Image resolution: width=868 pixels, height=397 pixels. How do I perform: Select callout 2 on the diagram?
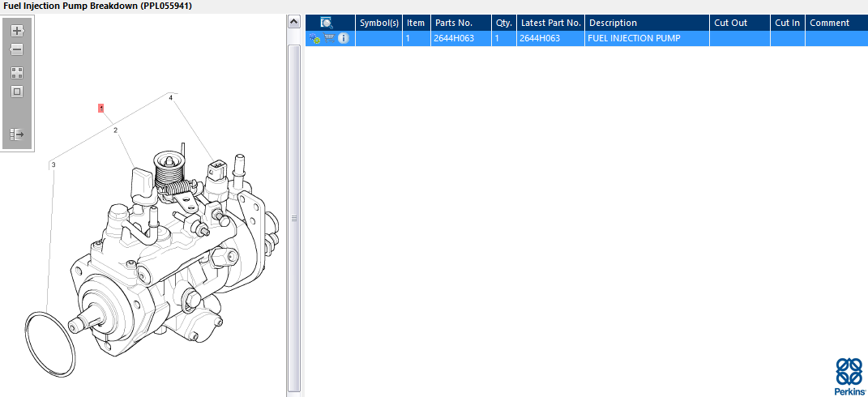tap(116, 130)
